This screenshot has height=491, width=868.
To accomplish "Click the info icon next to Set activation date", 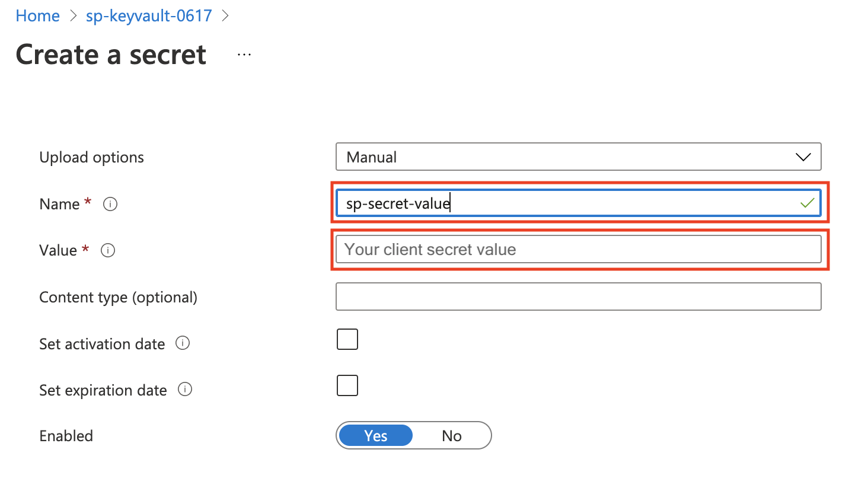I will coord(183,343).
